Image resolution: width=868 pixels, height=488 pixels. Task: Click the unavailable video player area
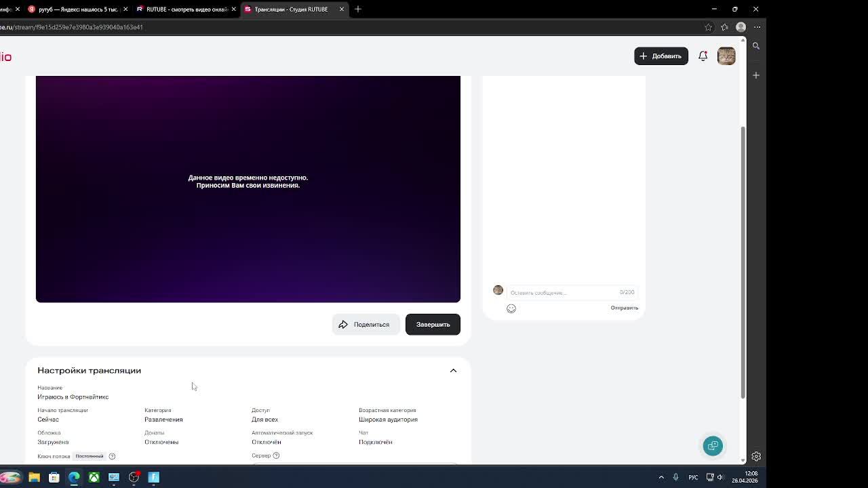tap(248, 189)
